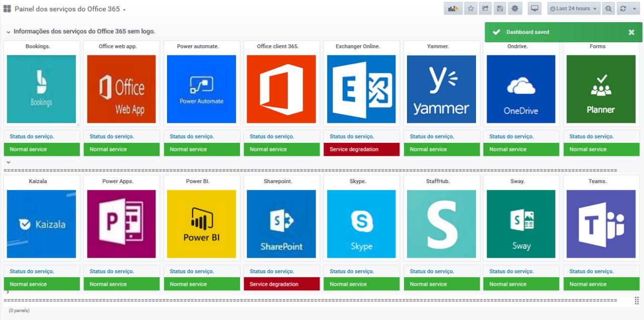Click the Sway logo image
This screenshot has width=644, height=320.
click(x=521, y=224)
